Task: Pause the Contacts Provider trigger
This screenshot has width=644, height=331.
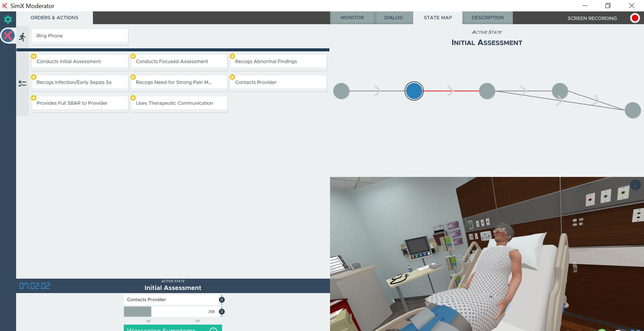Action: pyautogui.click(x=222, y=299)
